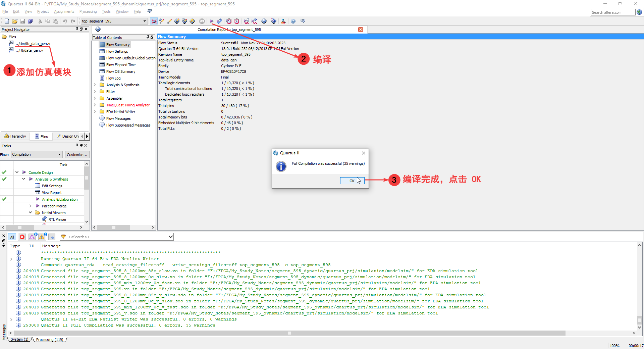Click the Stop Processing icon
This screenshot has width=644, height=349.
coord(202,21)
